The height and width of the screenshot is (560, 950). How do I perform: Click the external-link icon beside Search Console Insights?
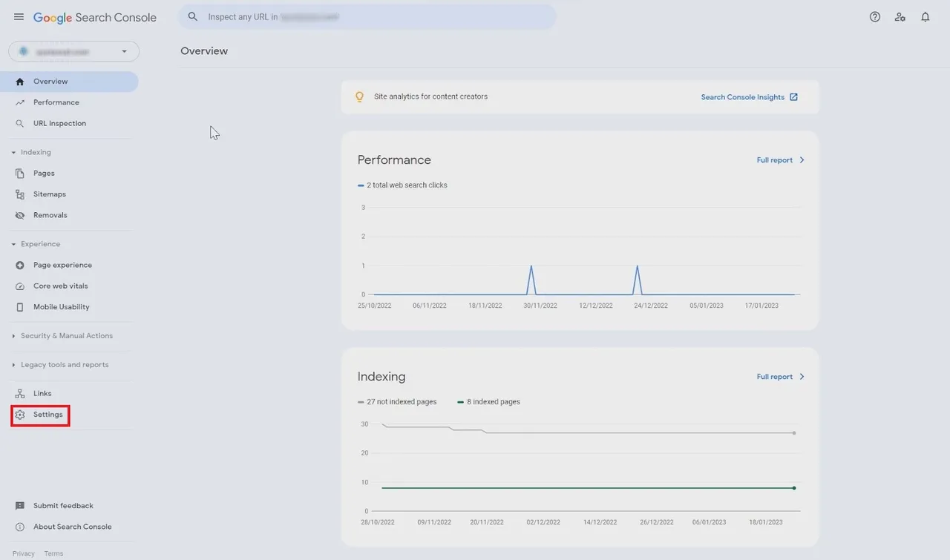pos(793,97)
